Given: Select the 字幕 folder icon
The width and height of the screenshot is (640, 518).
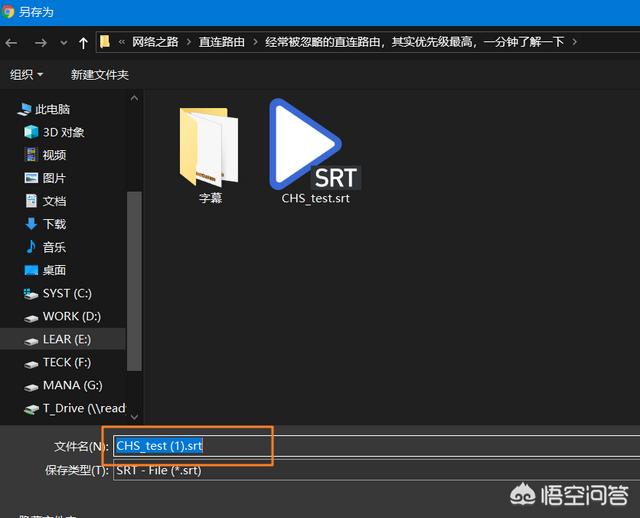Looking at the screenshot, I should 209,146.
